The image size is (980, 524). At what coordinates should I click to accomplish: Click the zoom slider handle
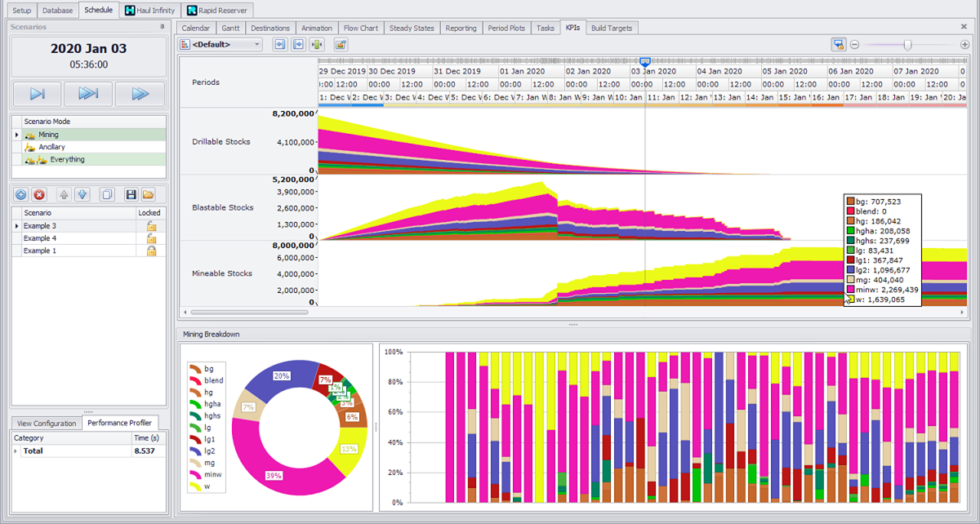click(907, 45)
